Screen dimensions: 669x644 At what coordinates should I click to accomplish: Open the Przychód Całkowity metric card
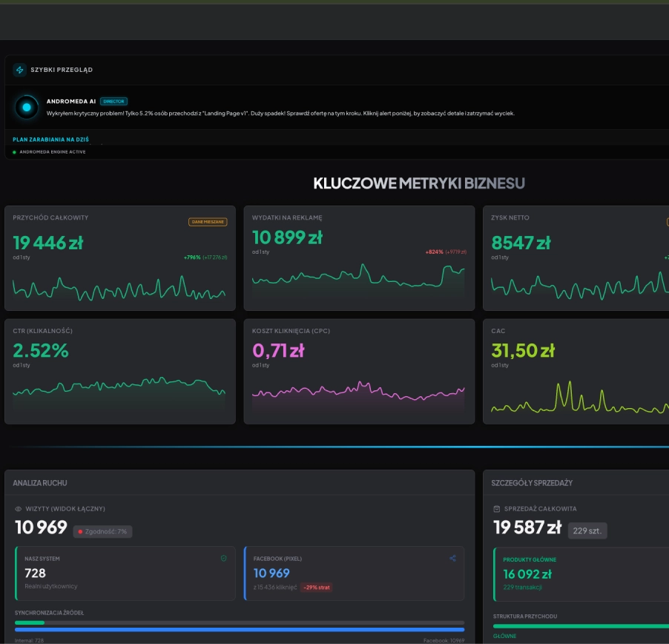[119, 257]
